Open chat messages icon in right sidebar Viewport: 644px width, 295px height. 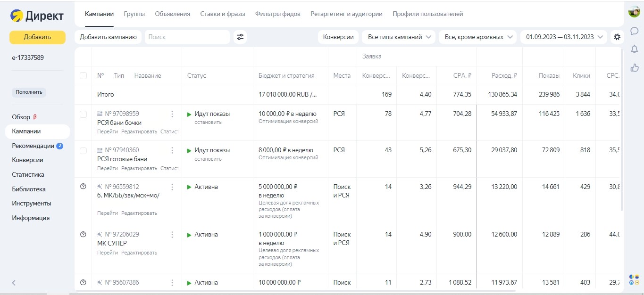634,31
